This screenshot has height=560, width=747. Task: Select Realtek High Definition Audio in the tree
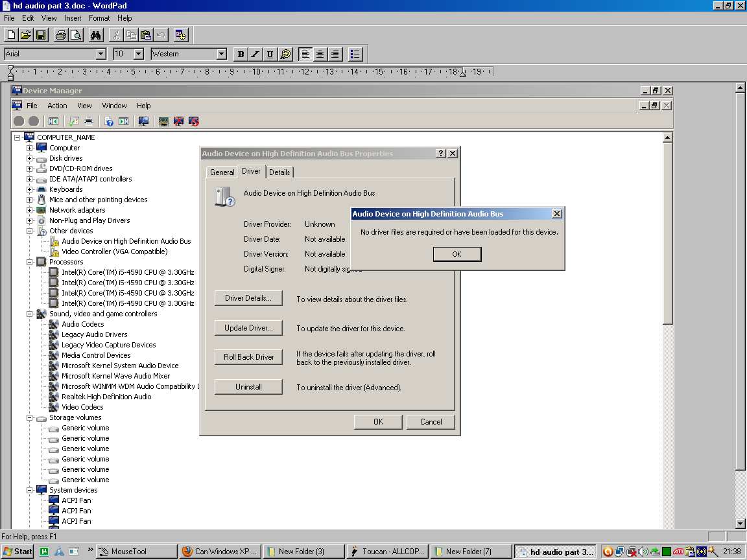point(106,397)
